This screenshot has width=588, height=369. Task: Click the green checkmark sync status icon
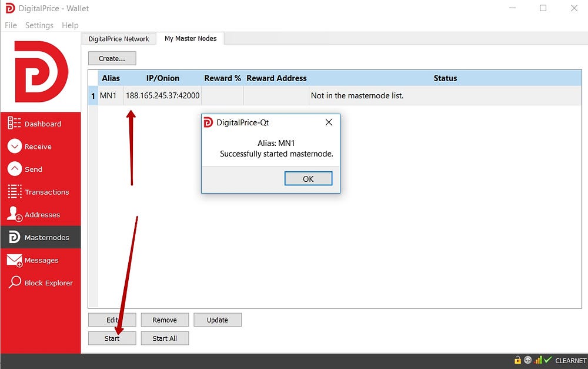click(547, 360)
